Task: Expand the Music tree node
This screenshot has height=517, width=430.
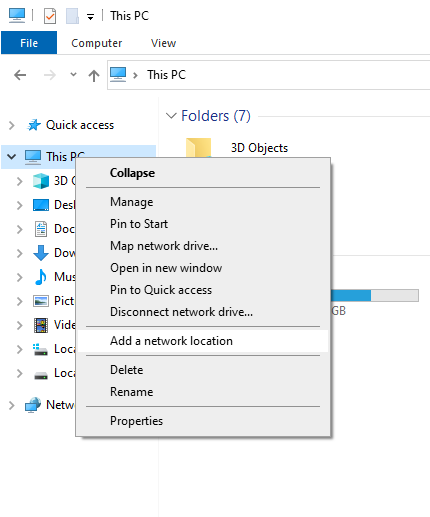Action: [x=20, y=277]
